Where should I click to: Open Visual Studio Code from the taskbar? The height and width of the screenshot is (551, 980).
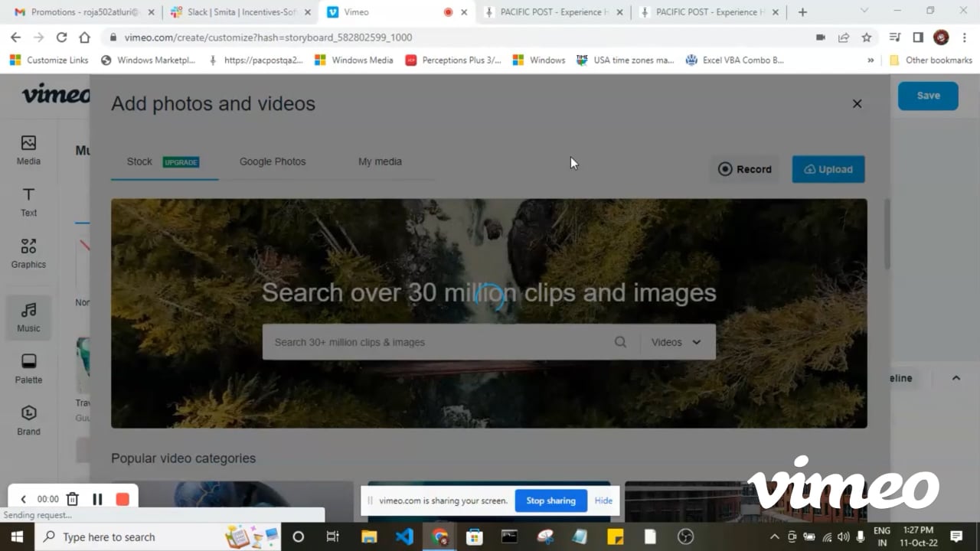[404, 536]
